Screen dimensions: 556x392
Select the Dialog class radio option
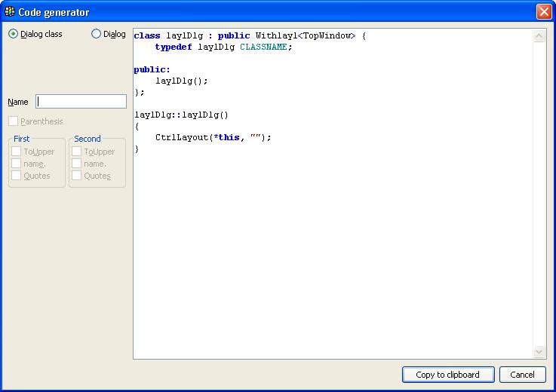click(x=13, y=34)
